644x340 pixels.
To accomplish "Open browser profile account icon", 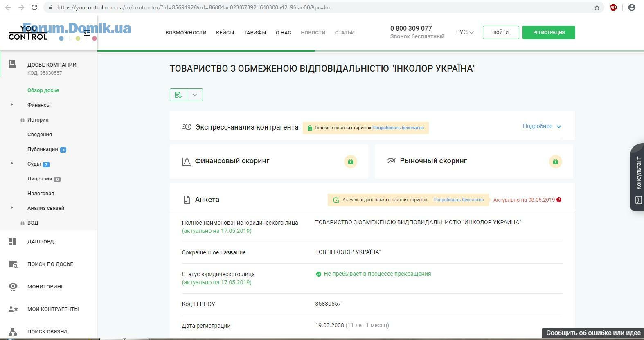I will click(x=632, y=7).
